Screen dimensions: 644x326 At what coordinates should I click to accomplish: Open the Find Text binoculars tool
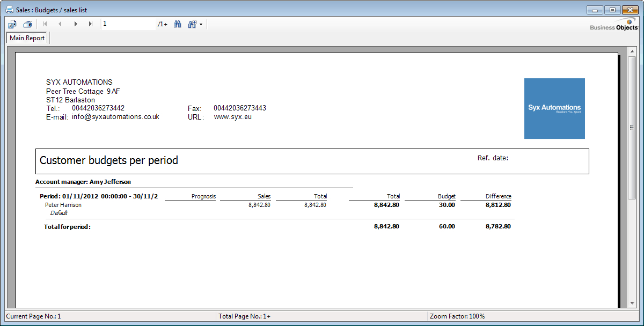click(178, 24)
